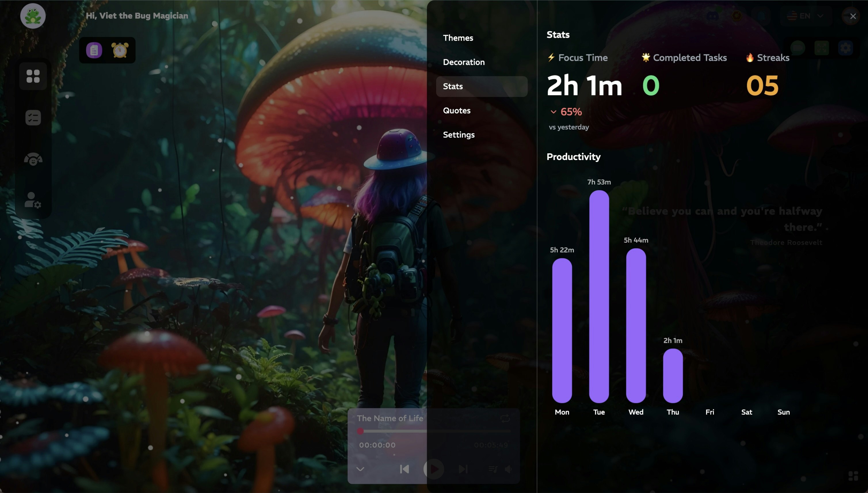
Task: Click the song title The Name of Life
Action: (390, 418)
